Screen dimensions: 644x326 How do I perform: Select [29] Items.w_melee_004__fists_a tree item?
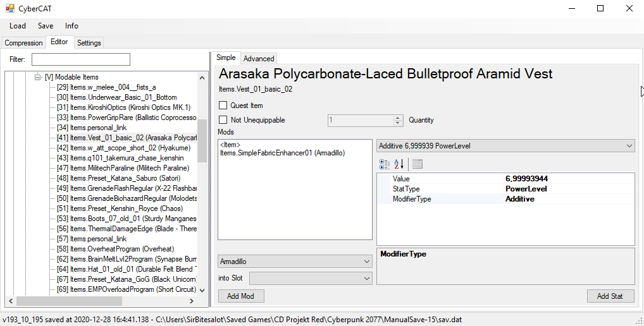tap(106, 87)
